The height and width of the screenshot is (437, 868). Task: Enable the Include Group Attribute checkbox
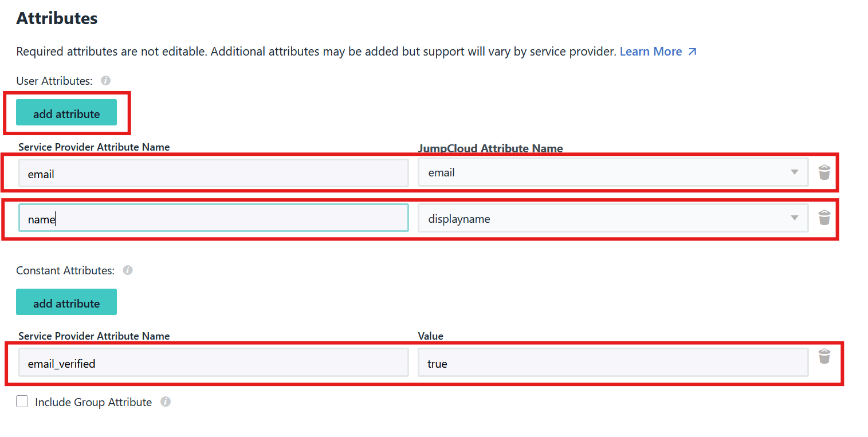click(x=22, y=401)
